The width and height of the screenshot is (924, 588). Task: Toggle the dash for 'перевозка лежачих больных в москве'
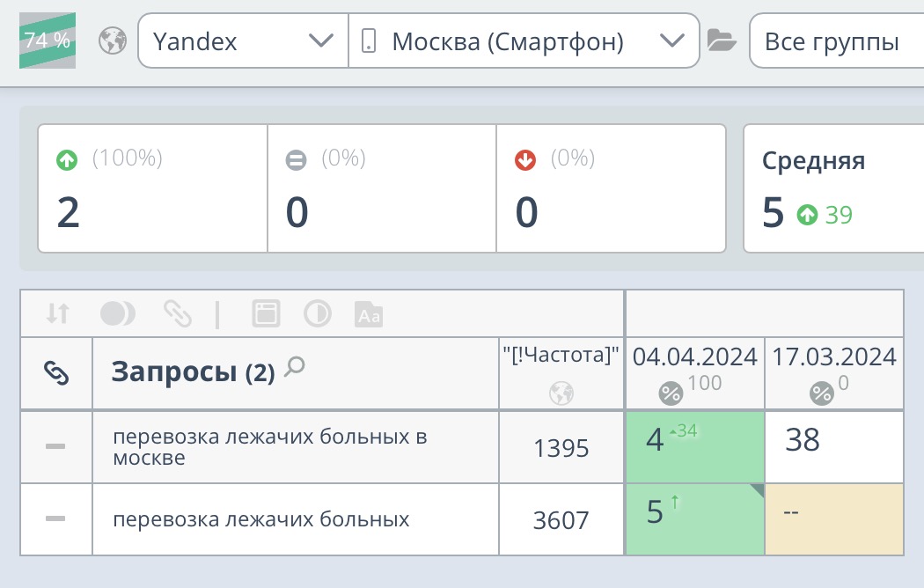click(56, 447)
